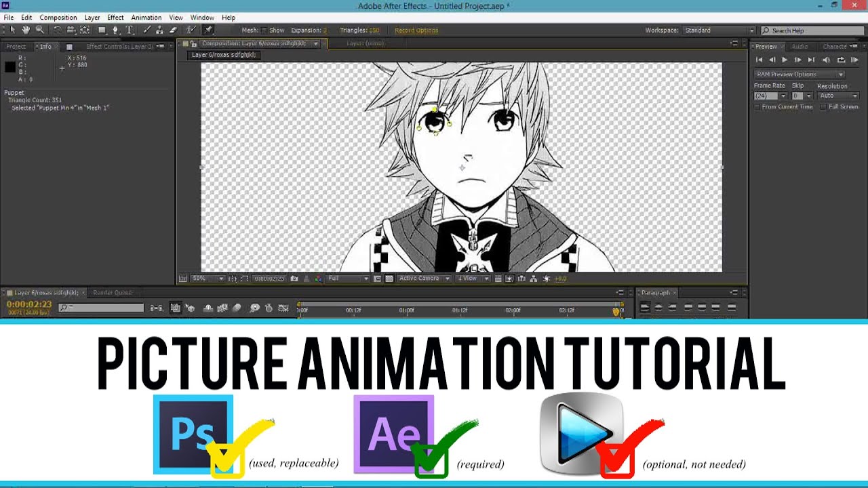This screenshot has width=868, height=488.
Task: Switch to Render Queue tab
Action: 112,293
